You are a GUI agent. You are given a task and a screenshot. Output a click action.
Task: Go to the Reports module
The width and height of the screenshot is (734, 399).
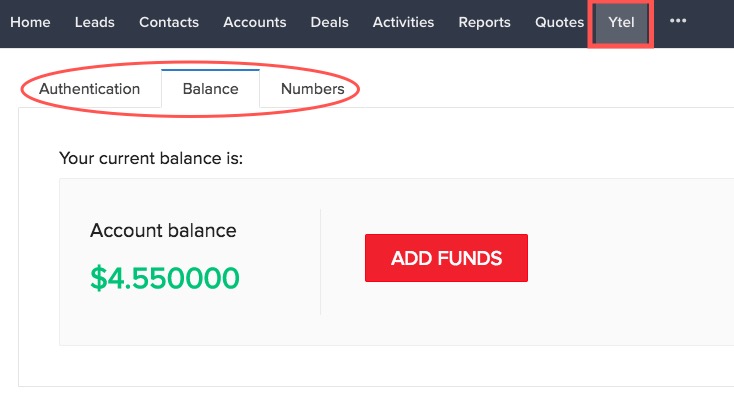(x=484, y=22)
